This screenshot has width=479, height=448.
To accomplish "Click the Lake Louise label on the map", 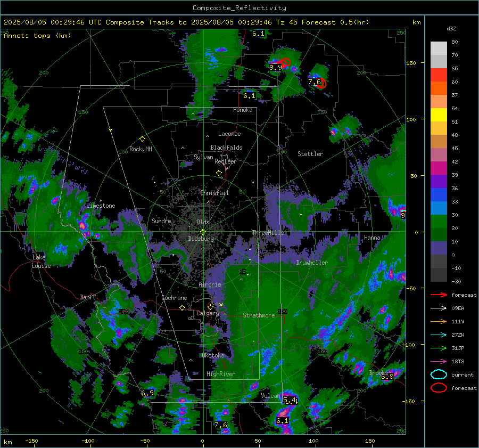I will point(41,262).
